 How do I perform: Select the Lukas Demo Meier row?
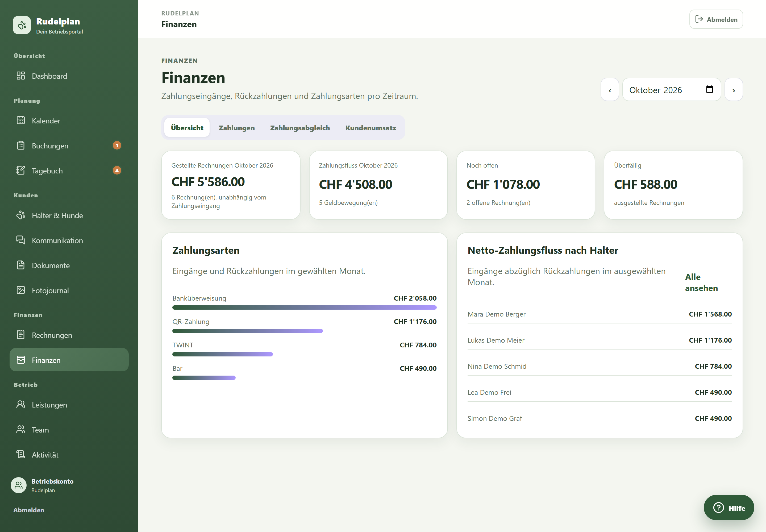(599, 340)
